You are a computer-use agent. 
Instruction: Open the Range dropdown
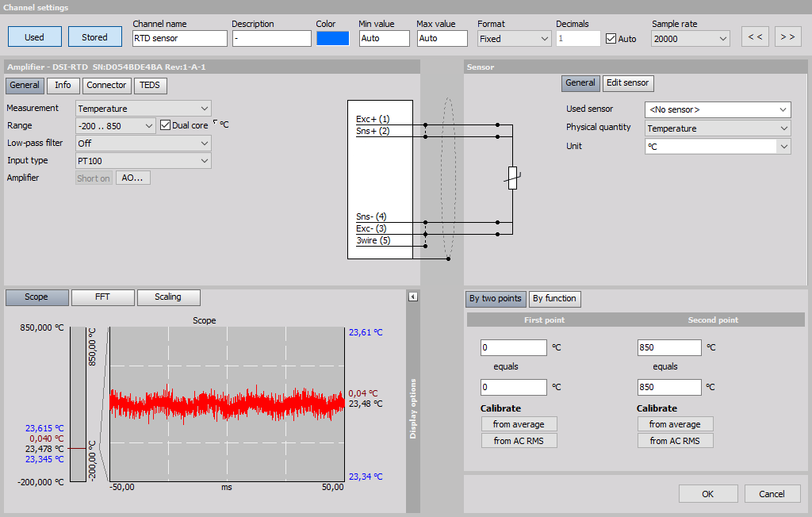click(x=116, y=126)
